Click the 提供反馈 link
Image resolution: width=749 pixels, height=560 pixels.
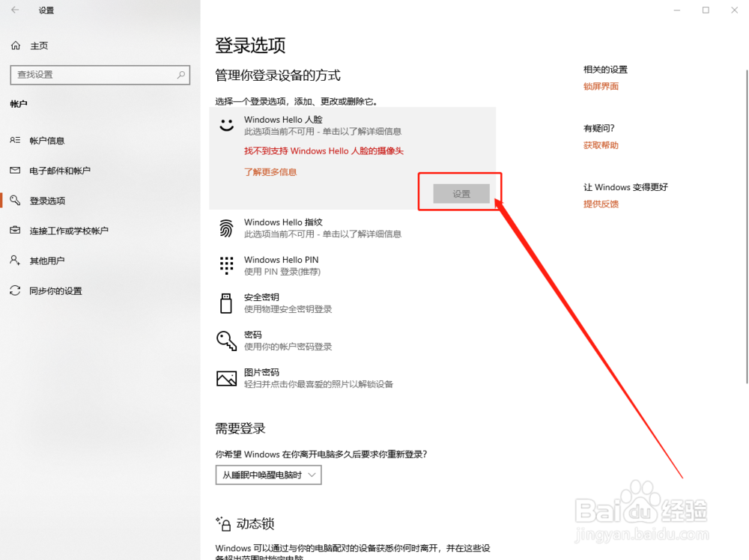pos(601,204)
